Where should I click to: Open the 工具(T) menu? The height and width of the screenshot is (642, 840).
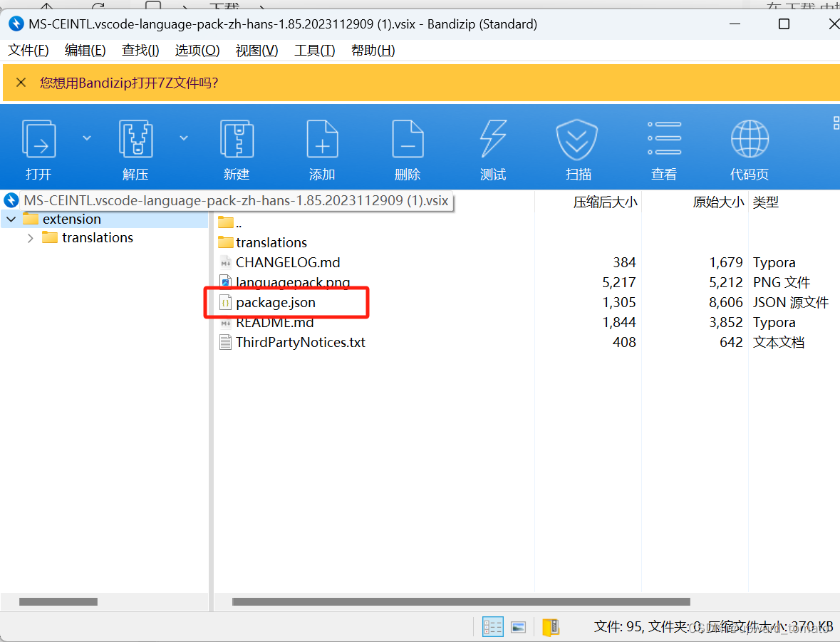pyautogui.click(x=314, y=51)
